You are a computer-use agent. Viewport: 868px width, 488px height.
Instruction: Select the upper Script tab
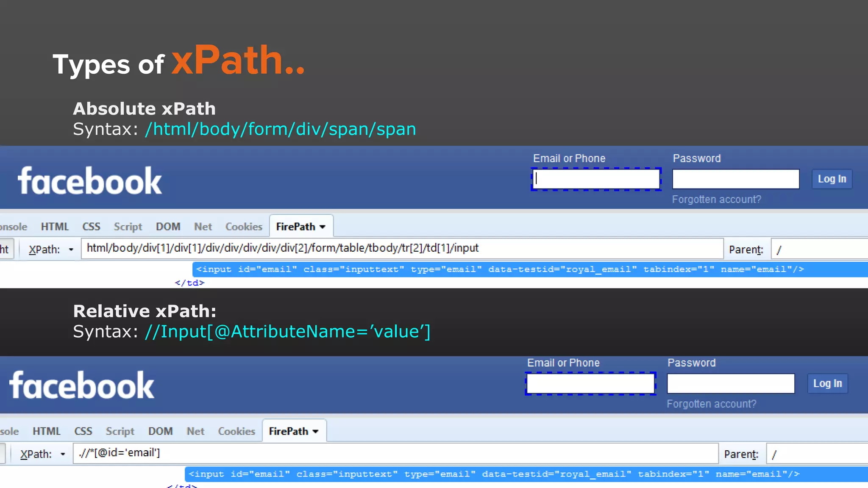tap(128, 227)
